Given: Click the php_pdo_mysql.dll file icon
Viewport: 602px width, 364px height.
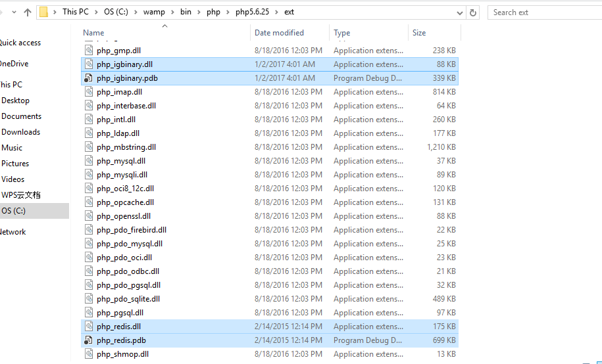Looking at the screenshot, I should [89, 244].
